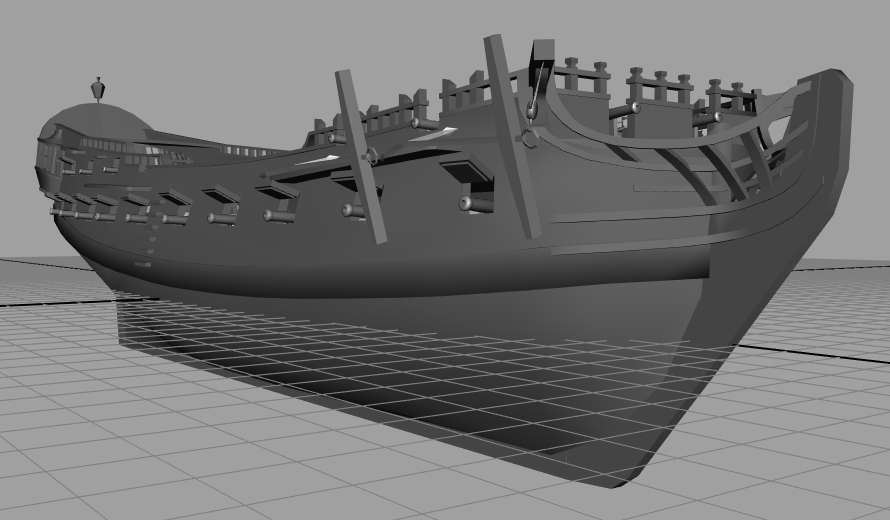890x520 pixels.
Task: Select the lantern atop the ship's stern
Action: pyautogui.click(x=98, y=89)
